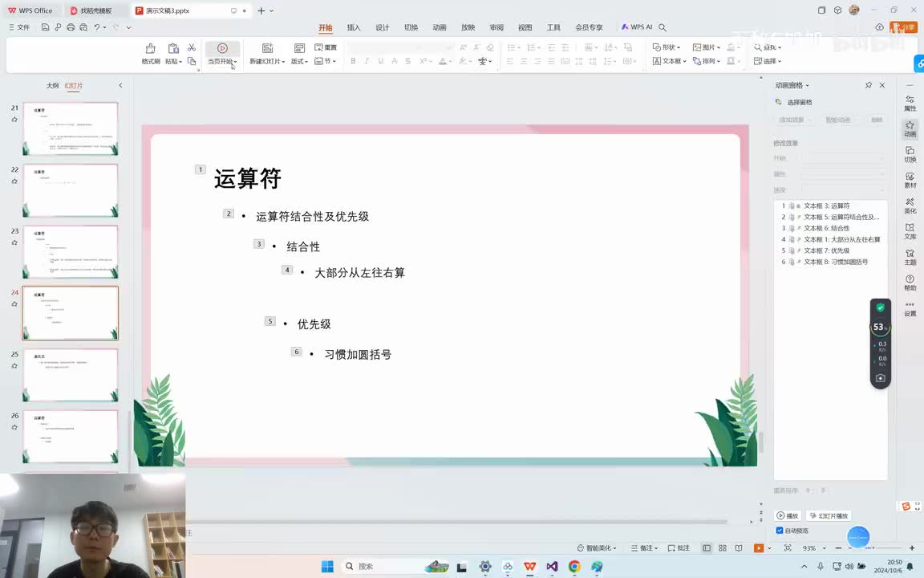Close the animation pane (动画窗格)
Viewport: 924px width, 578px height.
click(882, 85)
